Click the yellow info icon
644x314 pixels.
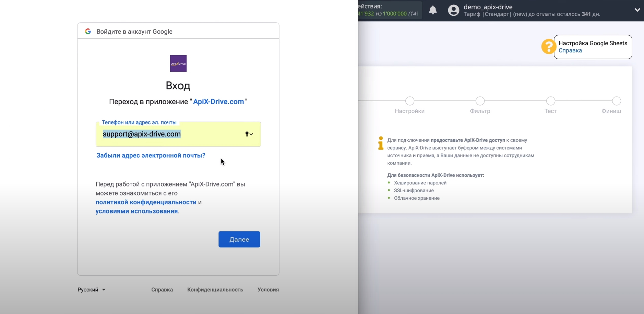pos(381,143)
